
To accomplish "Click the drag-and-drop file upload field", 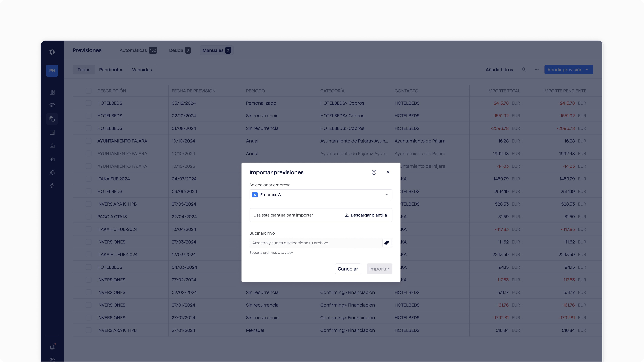I will (x=321, y=243).
